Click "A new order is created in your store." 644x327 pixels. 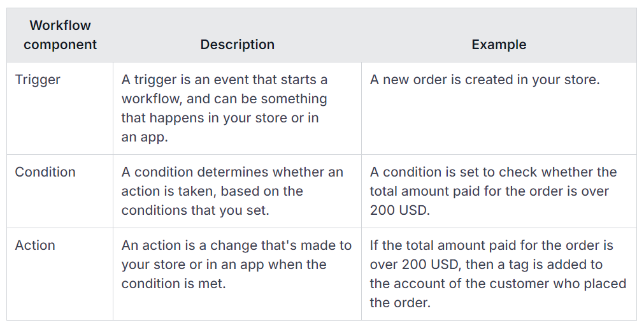pyautogui.click(x=485, y=80)
